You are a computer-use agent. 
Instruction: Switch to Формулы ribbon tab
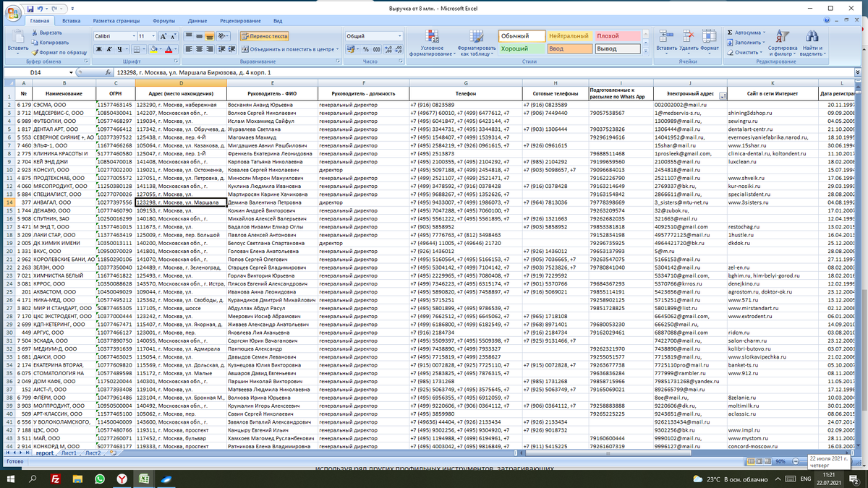click(163, 21)
